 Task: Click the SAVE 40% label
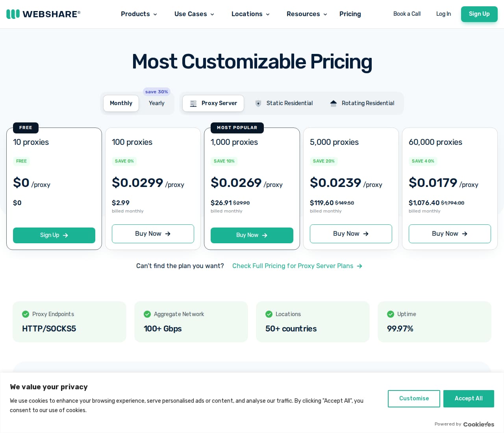(423, 161)
